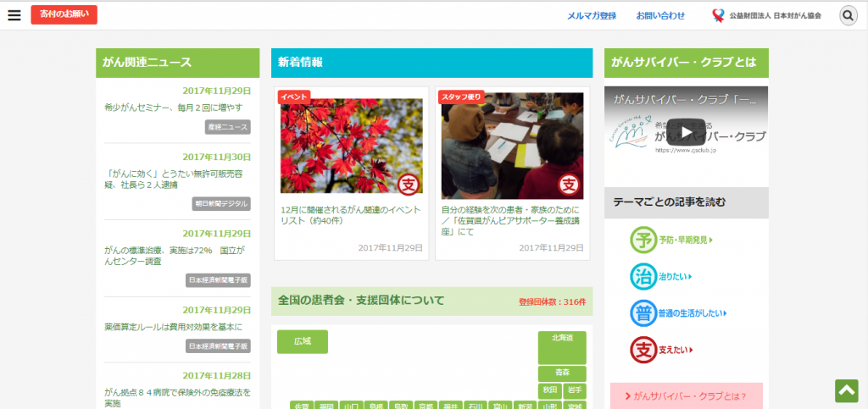868x409 pixels.
Task: Expand the がんサバイバー・クラブとは？ link
Action: [x=686, y=395]
